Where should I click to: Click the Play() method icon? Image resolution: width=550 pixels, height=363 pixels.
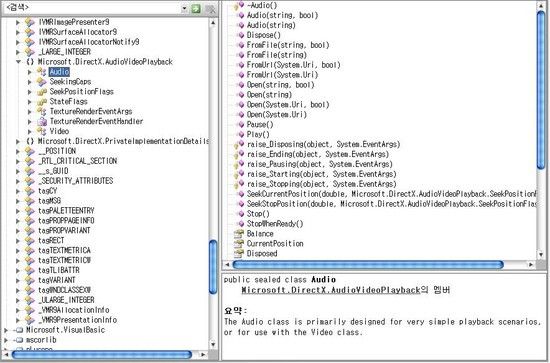point(241,134)
